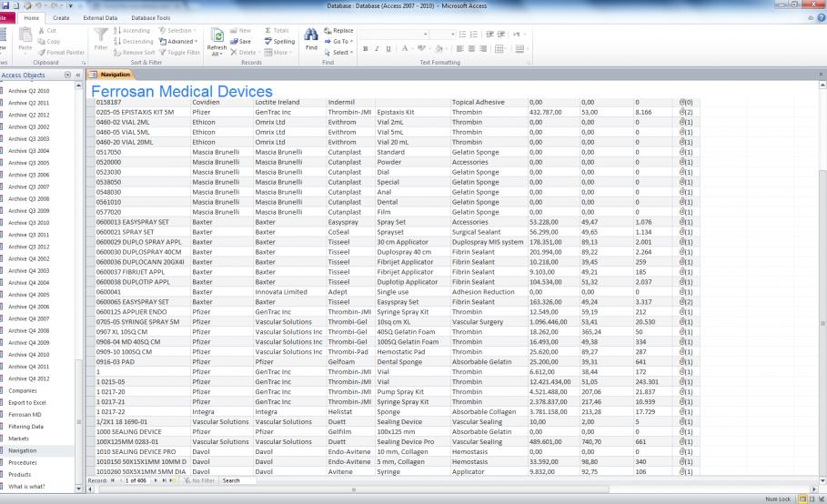Open Ferrosan MD object
The height and width of the screenshot is (504, 827).
25,415
